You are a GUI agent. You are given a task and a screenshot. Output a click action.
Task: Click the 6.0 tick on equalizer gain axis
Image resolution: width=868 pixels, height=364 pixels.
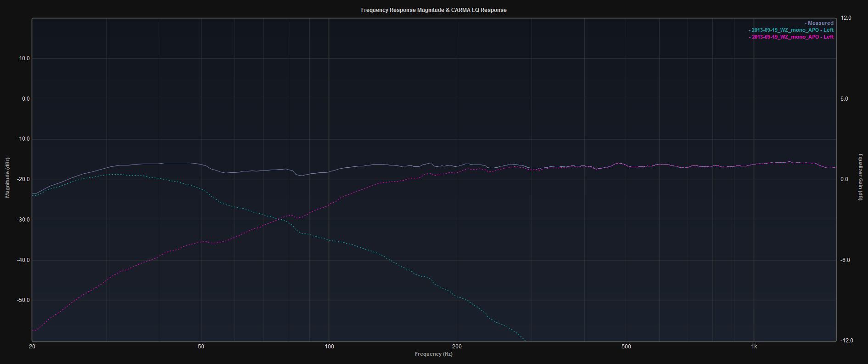pyautogui.click(x=844, y=99)
